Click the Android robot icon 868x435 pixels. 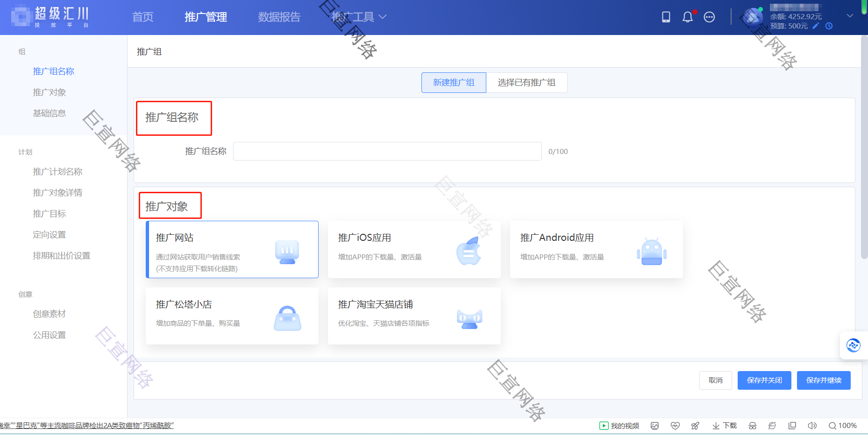pyautogui.click(x=652, y=252)
